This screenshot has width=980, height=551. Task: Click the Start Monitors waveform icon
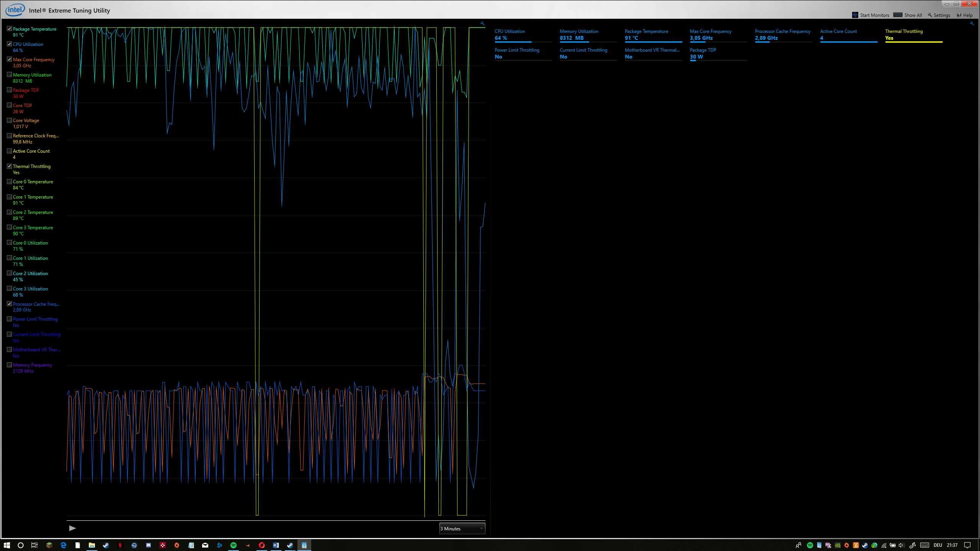tap(855, 15)
